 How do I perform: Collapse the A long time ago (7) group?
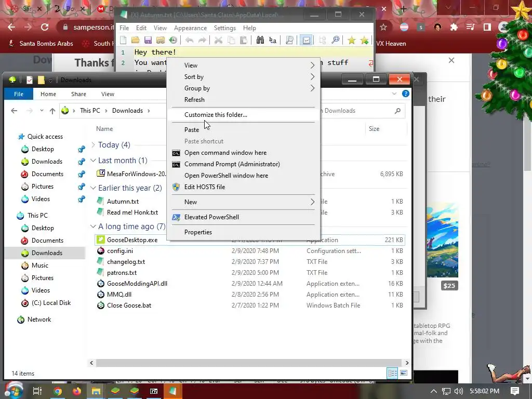click(x=93, y=227)
